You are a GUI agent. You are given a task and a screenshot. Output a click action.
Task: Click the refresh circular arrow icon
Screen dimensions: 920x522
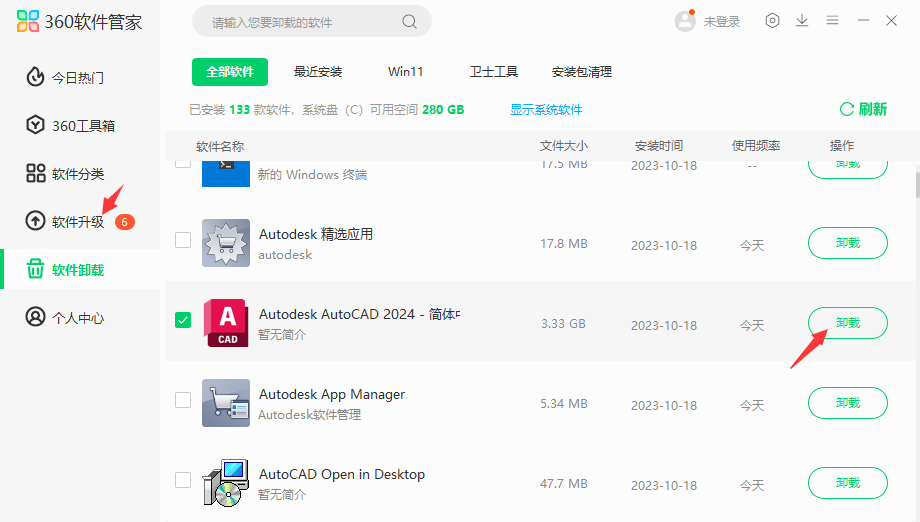point(847,109)
